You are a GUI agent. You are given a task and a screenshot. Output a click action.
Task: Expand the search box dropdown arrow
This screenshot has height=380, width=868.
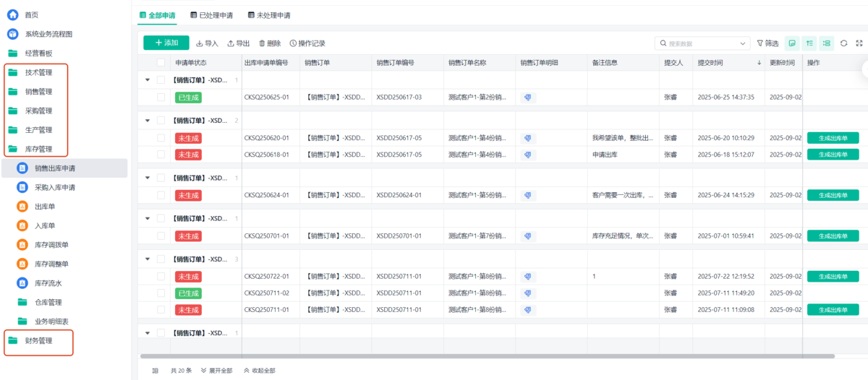[x=744, y=43]
